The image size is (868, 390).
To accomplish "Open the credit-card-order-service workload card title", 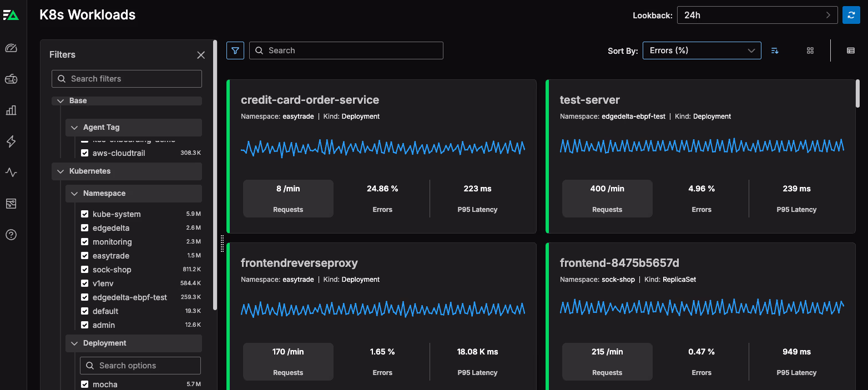I will (310, 100).
